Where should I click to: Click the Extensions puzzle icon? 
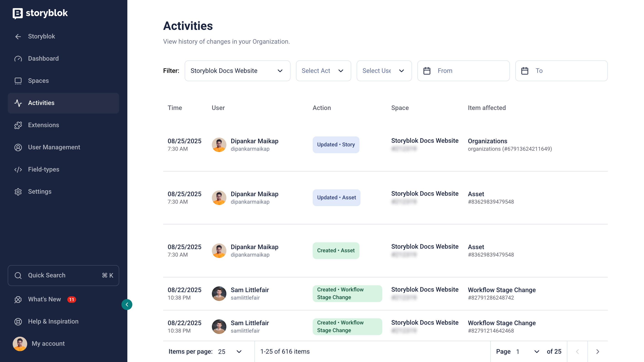click(x=18, y=125)
